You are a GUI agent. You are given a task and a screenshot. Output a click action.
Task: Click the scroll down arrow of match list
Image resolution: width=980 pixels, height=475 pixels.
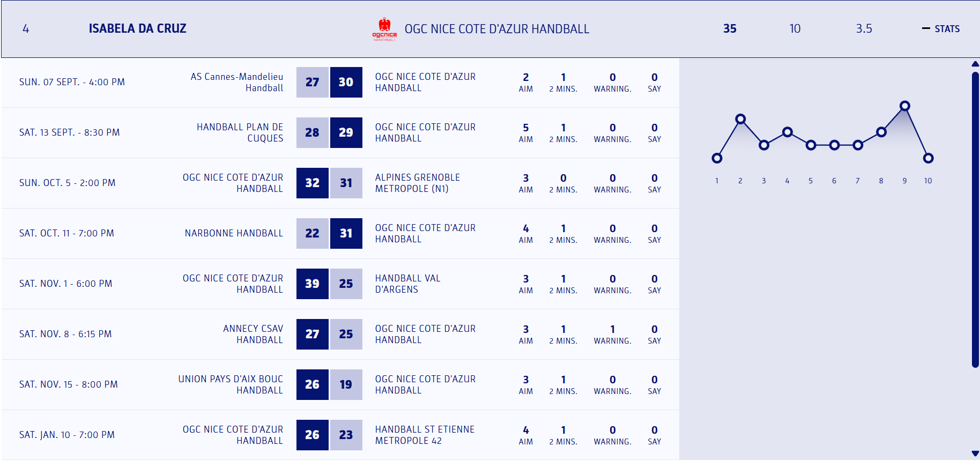tap(975, 454)
